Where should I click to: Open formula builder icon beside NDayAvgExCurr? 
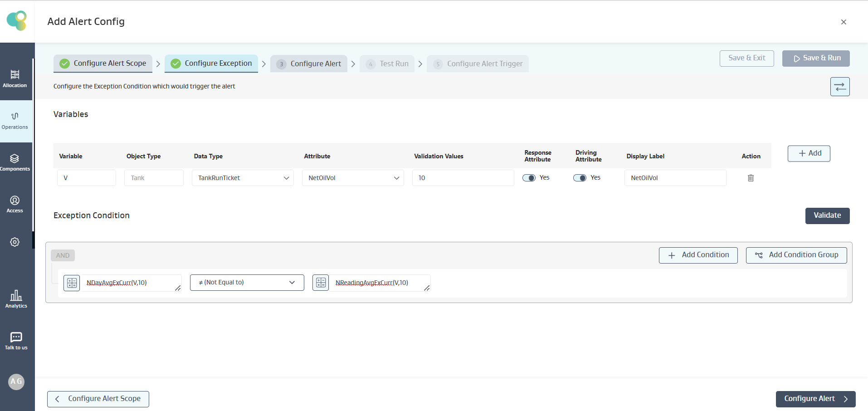pos(72,283)
